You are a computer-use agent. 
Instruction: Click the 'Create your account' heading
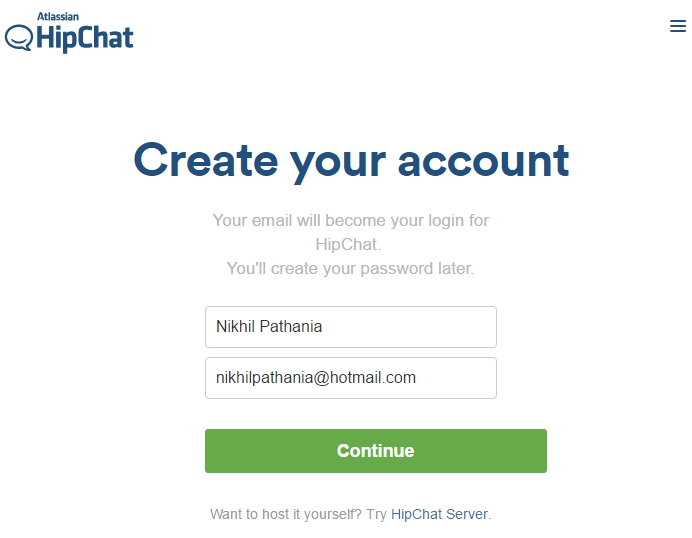pyautogui.click(x=351, y=161)
